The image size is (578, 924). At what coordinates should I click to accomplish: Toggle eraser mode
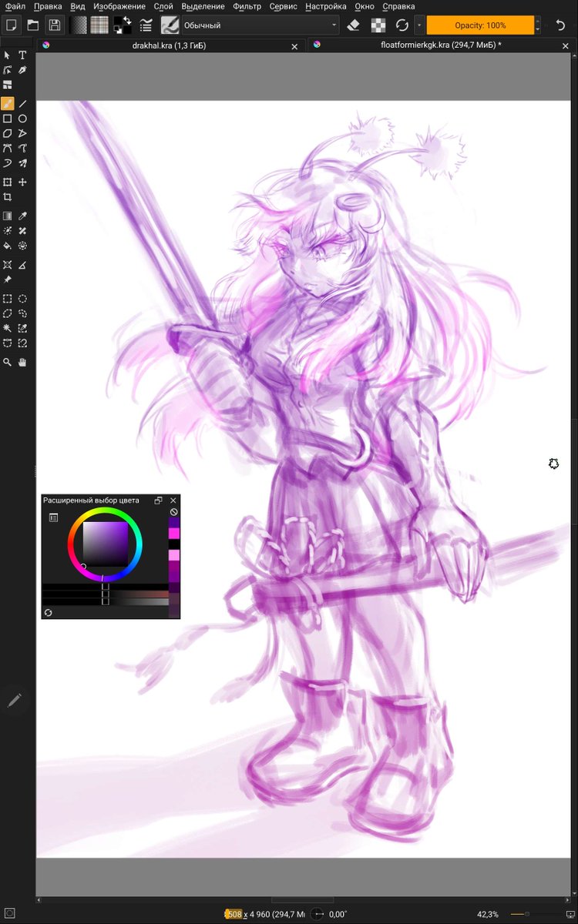point(354,25)
